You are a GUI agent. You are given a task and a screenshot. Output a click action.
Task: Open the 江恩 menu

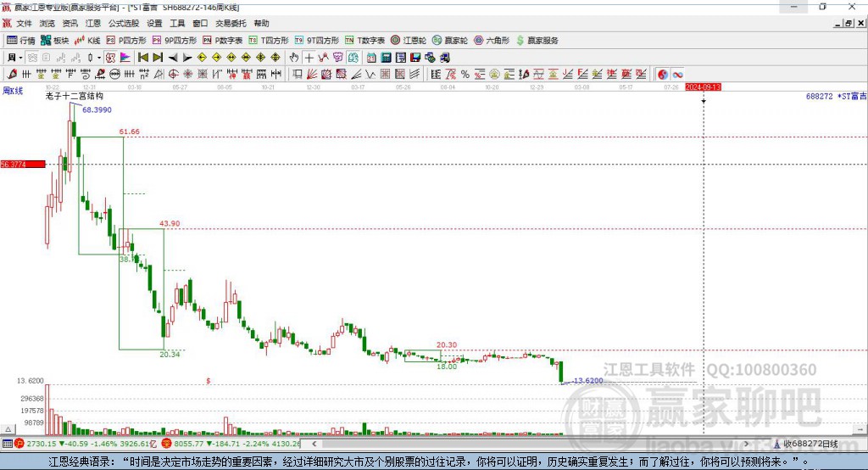[93, 23]
